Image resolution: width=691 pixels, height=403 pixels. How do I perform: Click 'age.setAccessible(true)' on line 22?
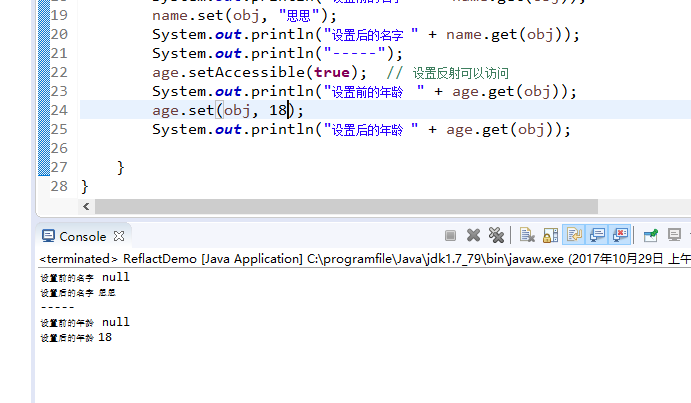coord(259,72)
